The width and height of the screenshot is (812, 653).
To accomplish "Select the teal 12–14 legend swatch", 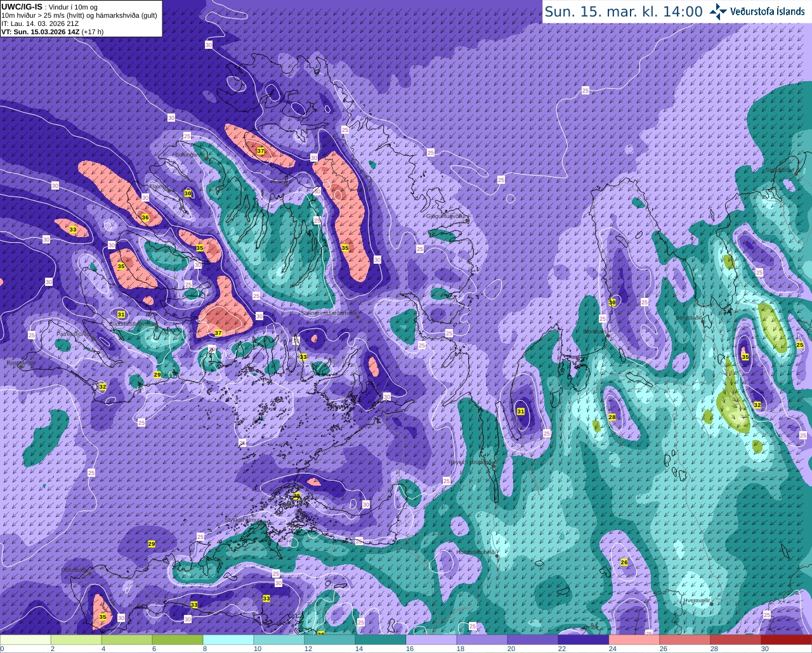I will [x=330, y=640].
